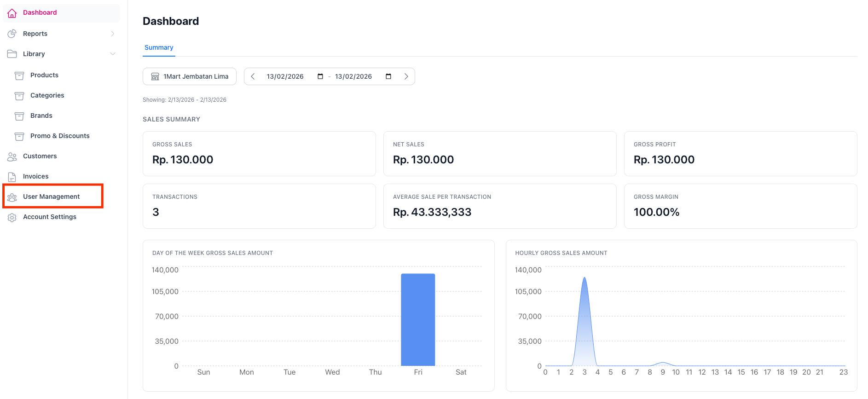Click the Library folder icon
The width and height of the screenshot is (868, 399).
[x=12, y=54]
